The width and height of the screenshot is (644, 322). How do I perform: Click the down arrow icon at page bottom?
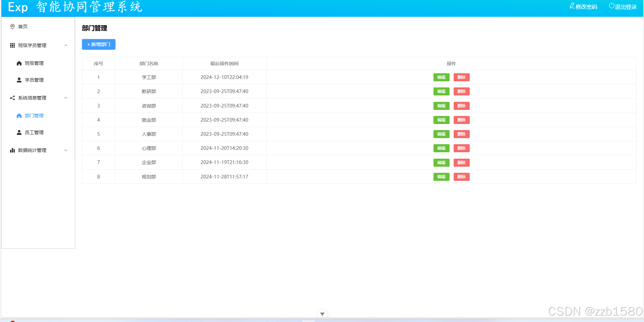(x=322, y=314)
